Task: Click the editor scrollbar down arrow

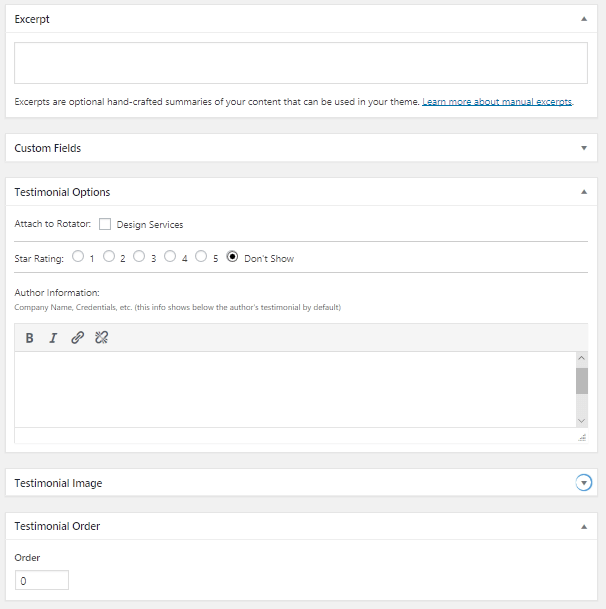Action: pos(582,421)
